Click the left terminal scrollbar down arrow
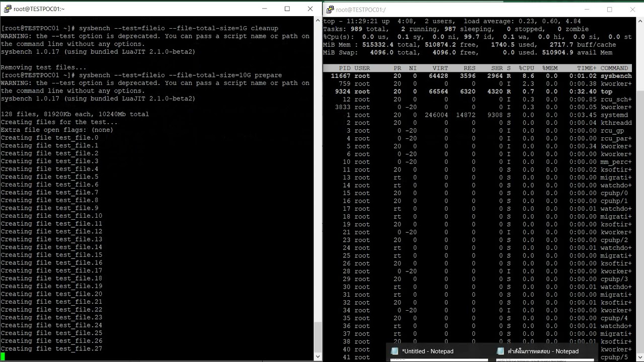The image size is (644, 362). (x=317, y=356)
